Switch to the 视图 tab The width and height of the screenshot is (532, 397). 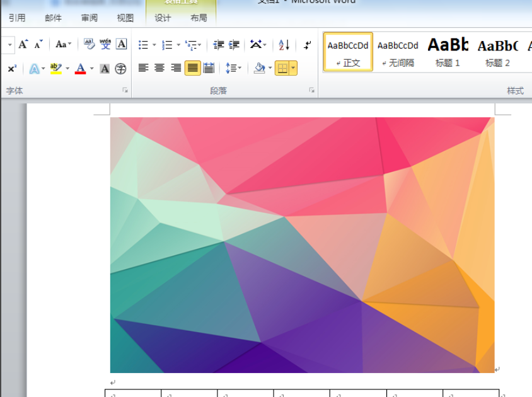point(125,18)
